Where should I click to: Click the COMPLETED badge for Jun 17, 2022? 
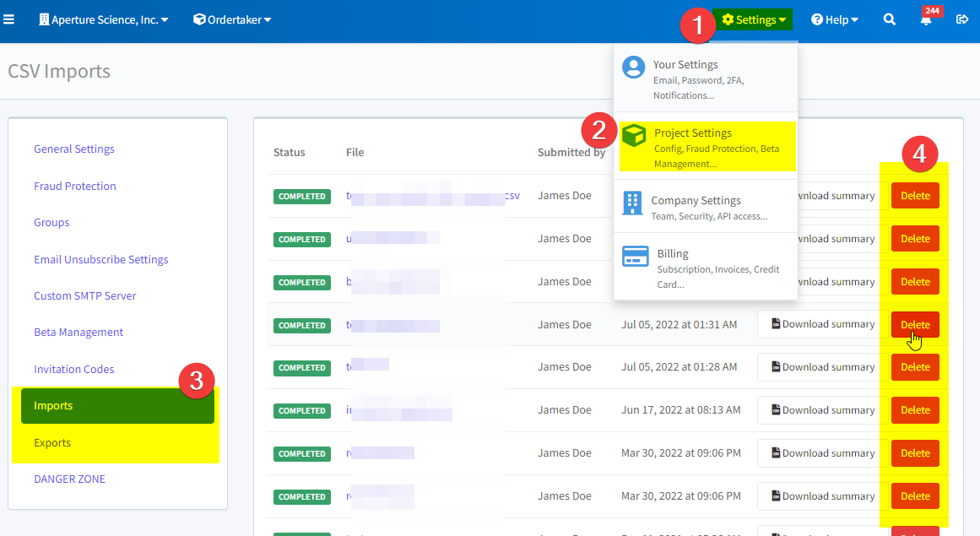click(302, 410)
